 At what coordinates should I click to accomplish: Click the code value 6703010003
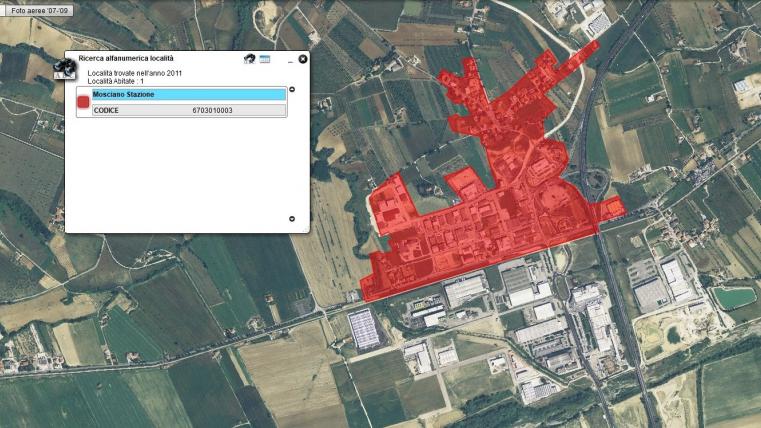click(x=212, y=111)
